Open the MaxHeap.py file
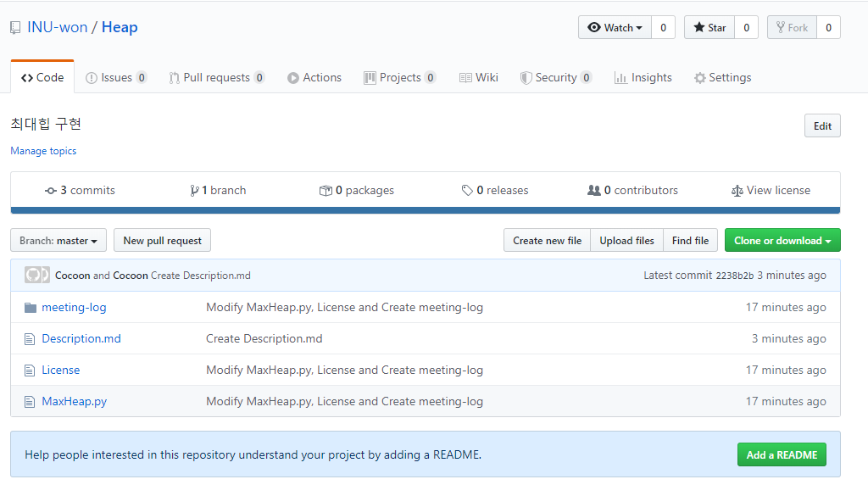The height and width of the screenshot is (496, 868). (x=75, y=401)
